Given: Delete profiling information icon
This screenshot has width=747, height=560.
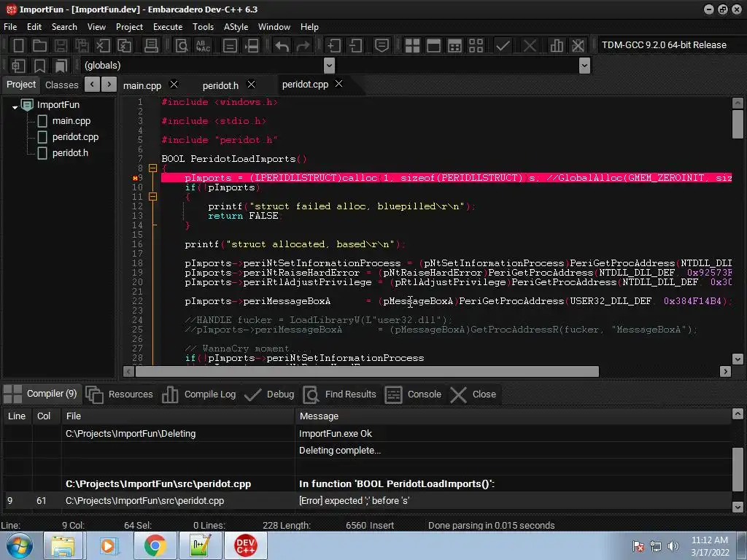Looking at the screenshot, I should pos(578,46).
